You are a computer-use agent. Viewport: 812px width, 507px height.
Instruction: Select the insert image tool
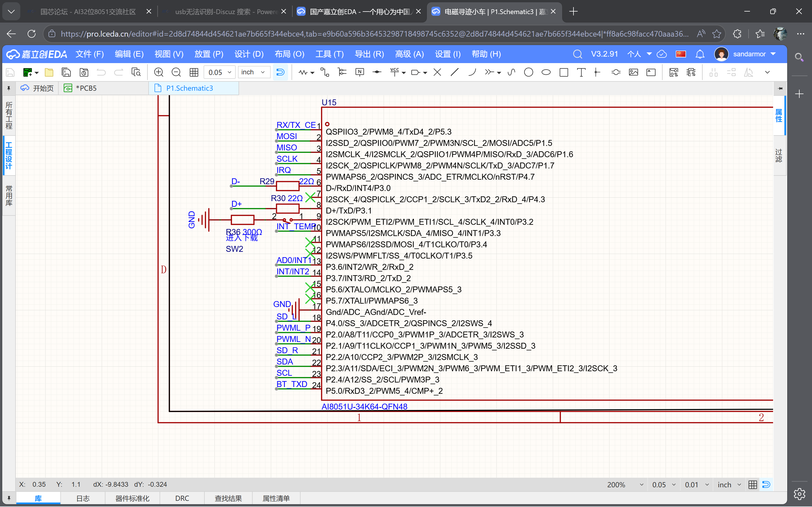coord(633,72)
